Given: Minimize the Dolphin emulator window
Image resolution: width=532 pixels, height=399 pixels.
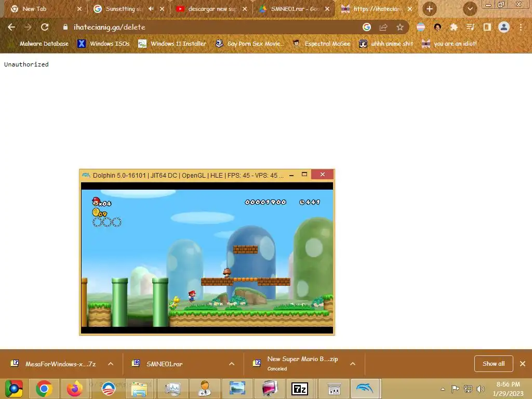Looking at the screenshot, I should tap(291, 175).
